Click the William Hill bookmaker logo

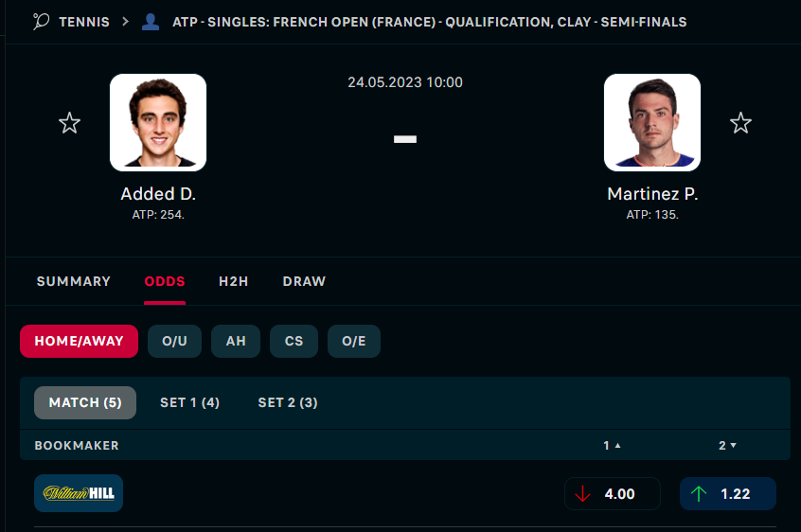coord(79,493)
